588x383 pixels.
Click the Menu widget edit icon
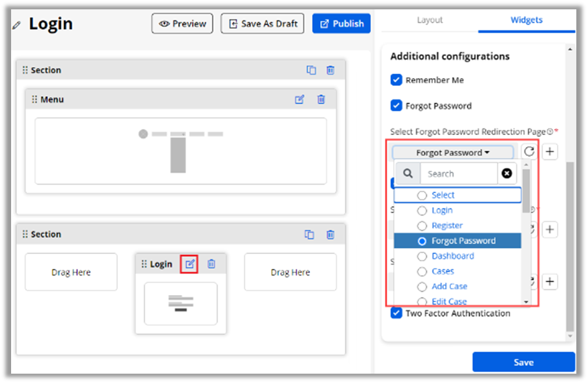point(299,100)
